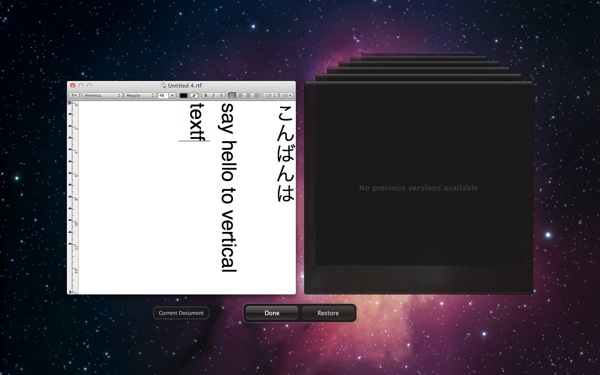Open the 1.0 line spacing menu
Screen dimensions: 600x375
[270, 95]
